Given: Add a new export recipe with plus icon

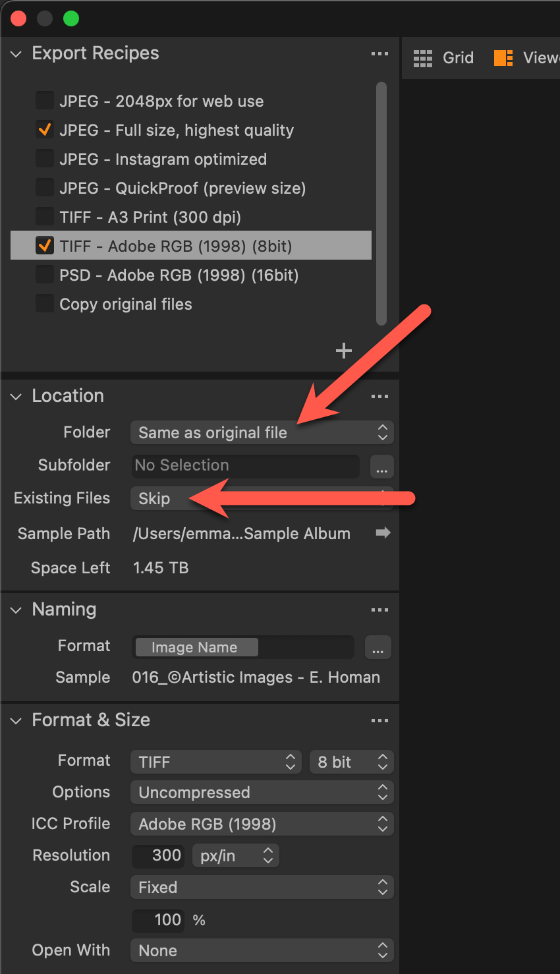Looking at the screenshot, I should 344,351.
